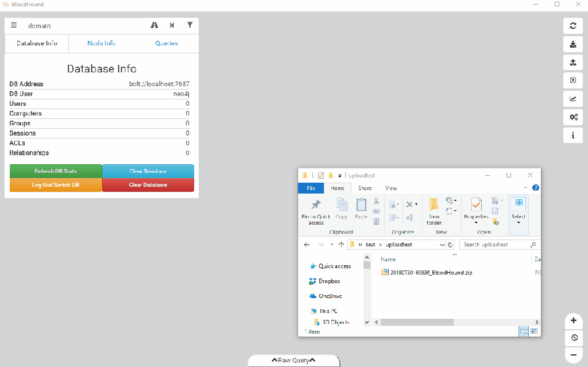Open Quick access in navigation pane

(x=330, y=266)
